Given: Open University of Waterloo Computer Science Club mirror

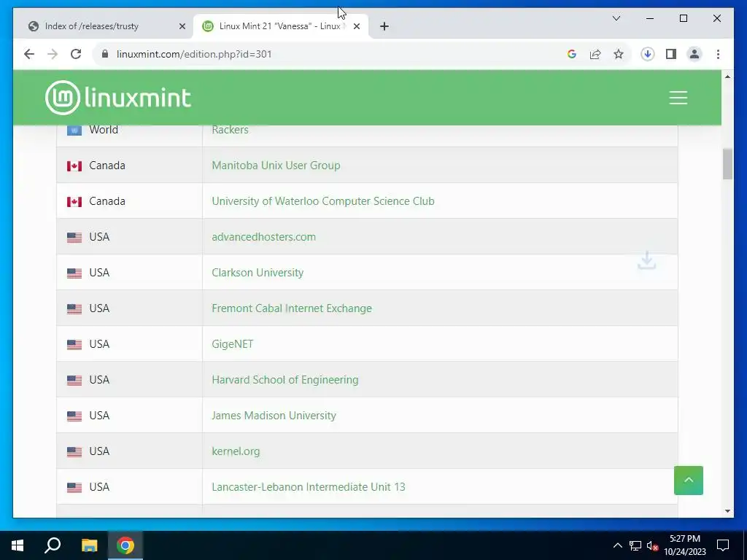Looking at the screenshot, I should [323, 201].
